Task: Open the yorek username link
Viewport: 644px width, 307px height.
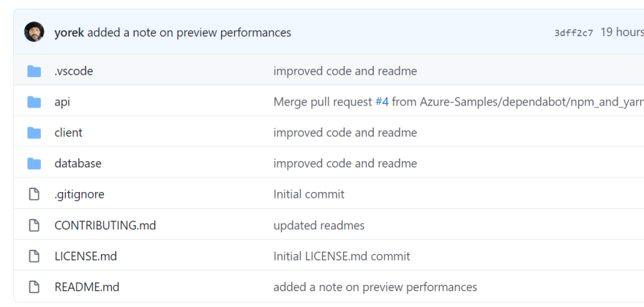Action: click(69, 32)
